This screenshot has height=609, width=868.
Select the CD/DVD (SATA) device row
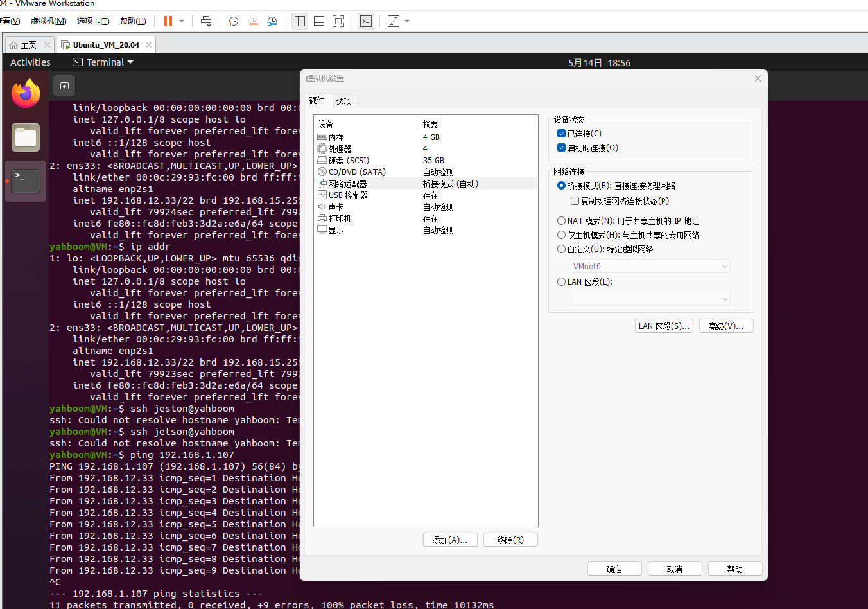click(x=426, y=172)
